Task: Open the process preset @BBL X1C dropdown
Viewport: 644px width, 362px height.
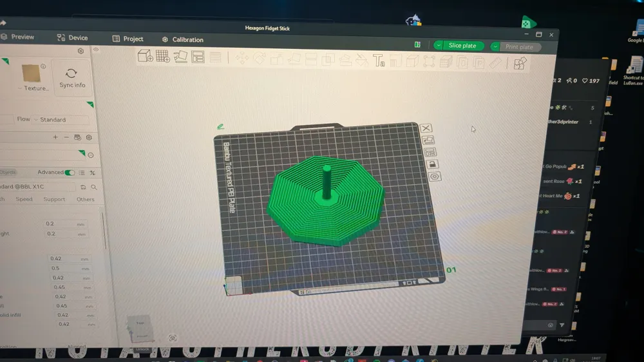Action: pos(38,187)
